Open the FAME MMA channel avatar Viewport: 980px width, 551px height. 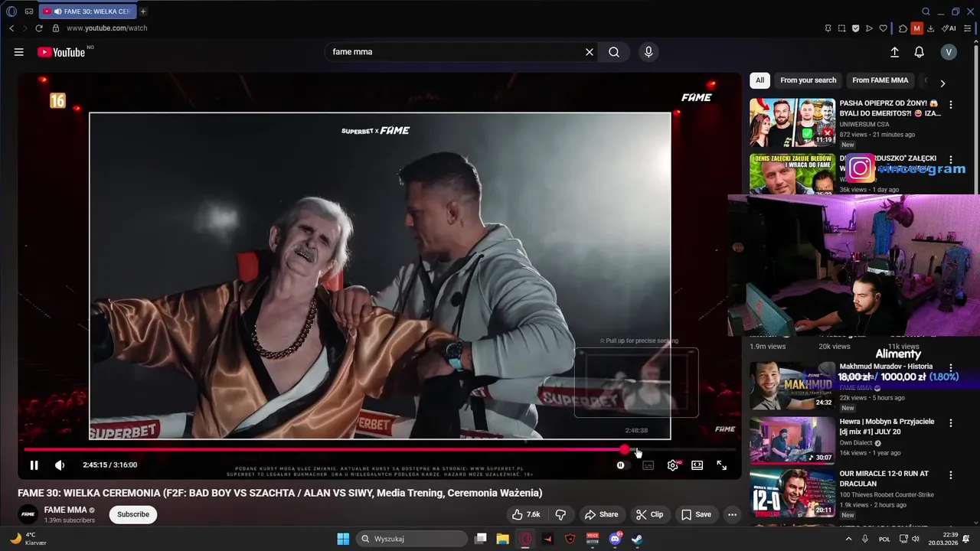coord(28,514)
